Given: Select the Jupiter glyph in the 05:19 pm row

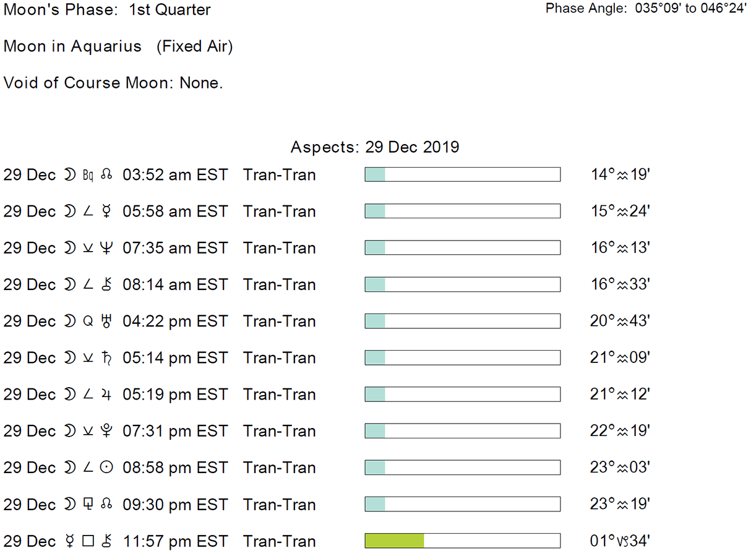Looking at the screenshot, I should pyautogui.click(x=106, y=395).
